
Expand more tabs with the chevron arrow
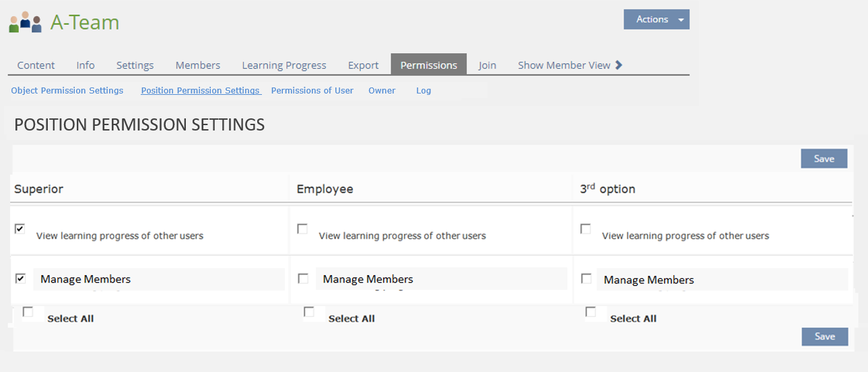[619, 65]
